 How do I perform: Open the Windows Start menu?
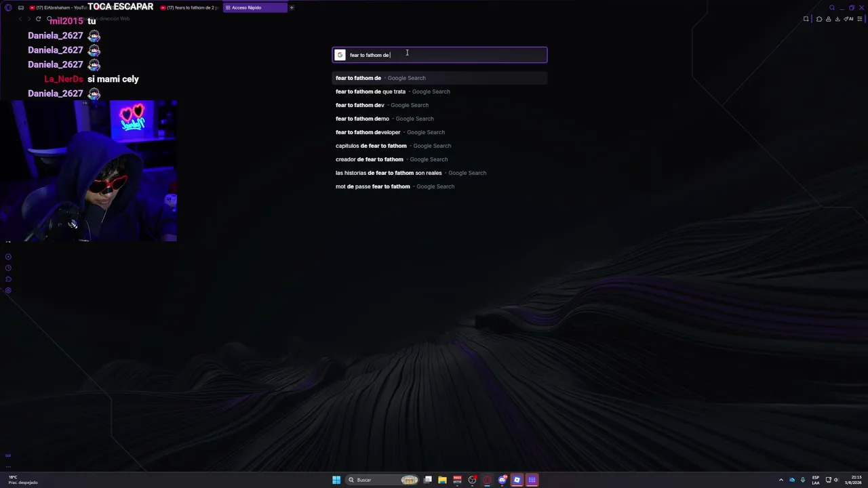336,480
